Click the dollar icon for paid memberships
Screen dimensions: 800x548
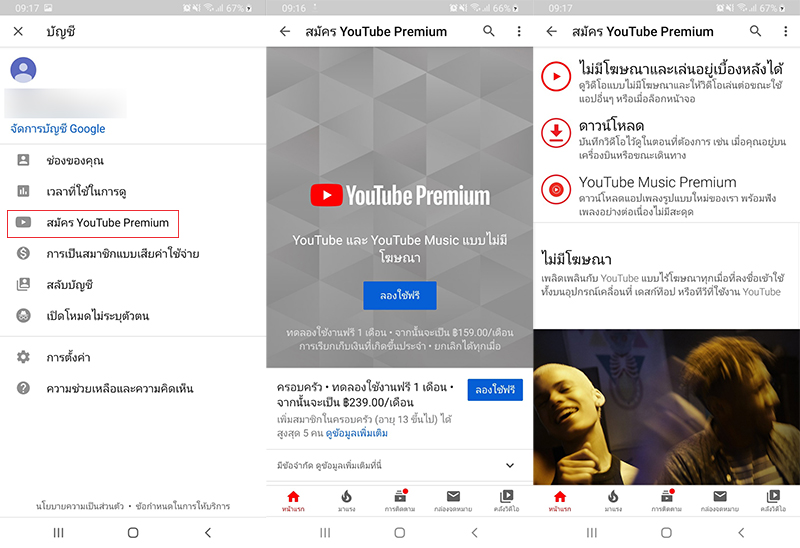(23, 254)
